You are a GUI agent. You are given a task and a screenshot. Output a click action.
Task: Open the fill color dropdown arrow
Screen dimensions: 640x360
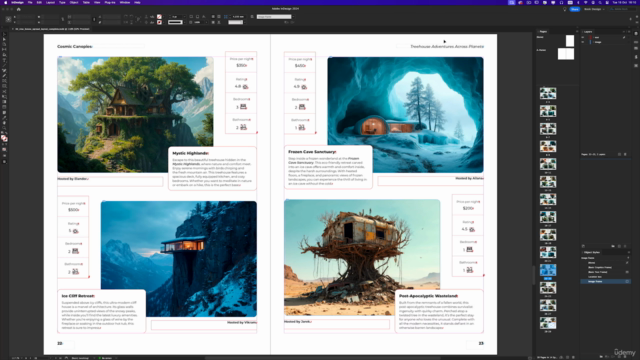[x=163, y=17]
